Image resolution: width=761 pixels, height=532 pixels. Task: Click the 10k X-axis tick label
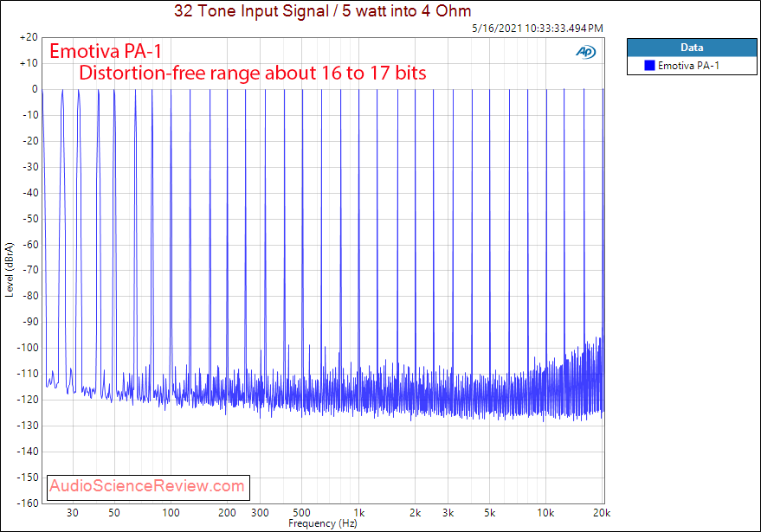(545, 513)
